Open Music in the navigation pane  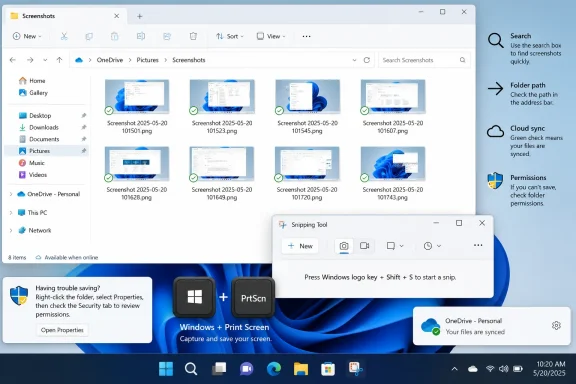click(32, 163)
